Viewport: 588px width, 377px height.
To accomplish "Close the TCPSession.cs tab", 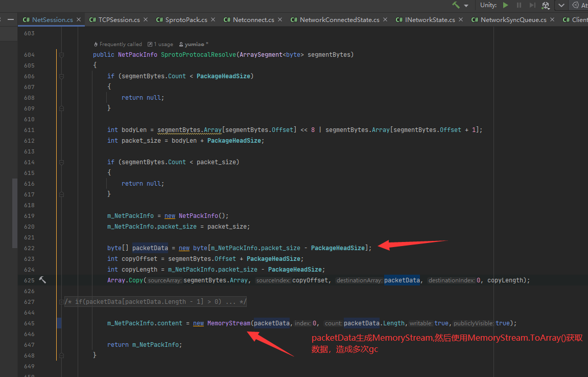I will (x=146, y=19).
